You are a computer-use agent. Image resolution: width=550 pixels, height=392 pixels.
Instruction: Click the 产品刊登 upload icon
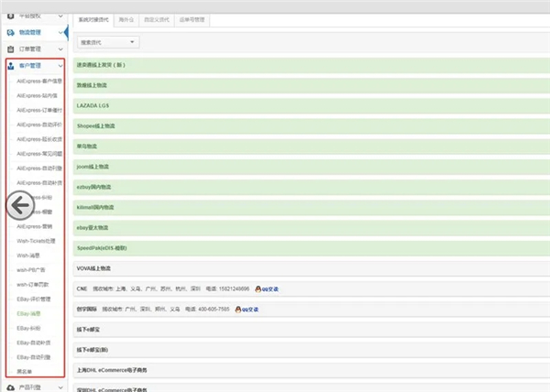pos(11,387)
